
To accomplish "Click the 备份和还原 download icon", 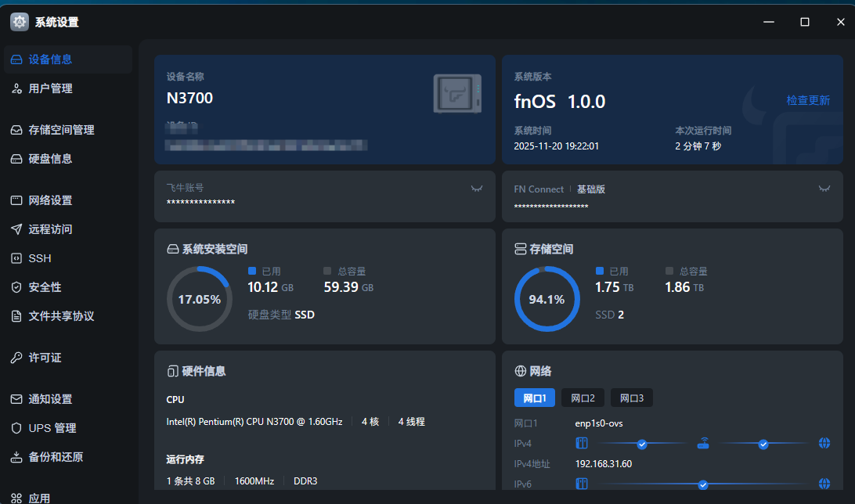I will (16, 456).
